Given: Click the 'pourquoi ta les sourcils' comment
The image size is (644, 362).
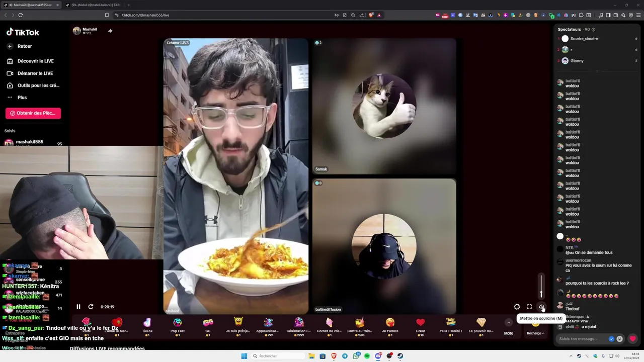Looking at the screenshot, I should click(x=597, y=283).
